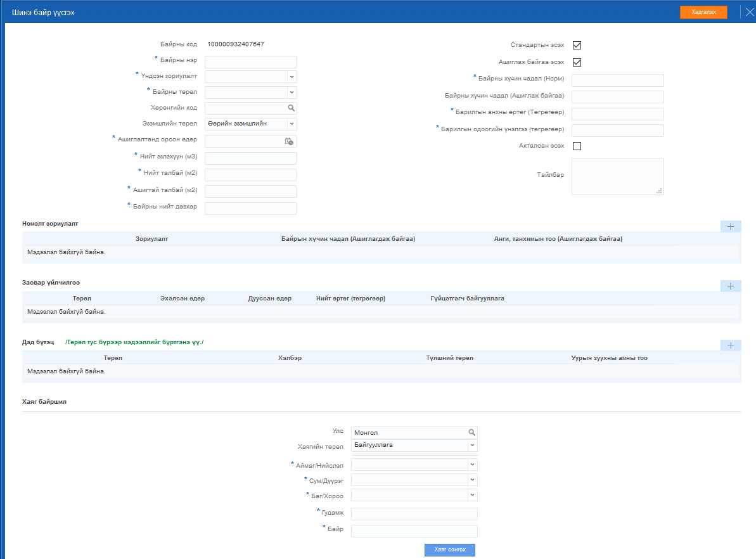Image resolution: width=756 pixels, height=559 pixels.
Task: Add a row to Нэмэлт зориулалт with plus
Action: (x=731, y=226)
